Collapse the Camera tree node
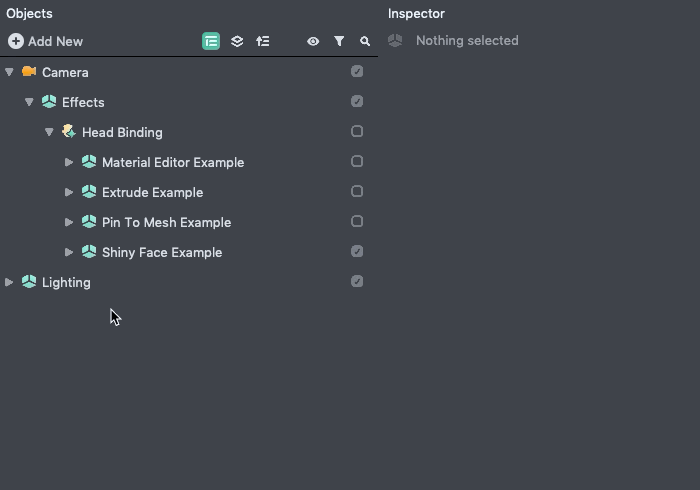This screenshot has width=700, height=490. (9, 72)
